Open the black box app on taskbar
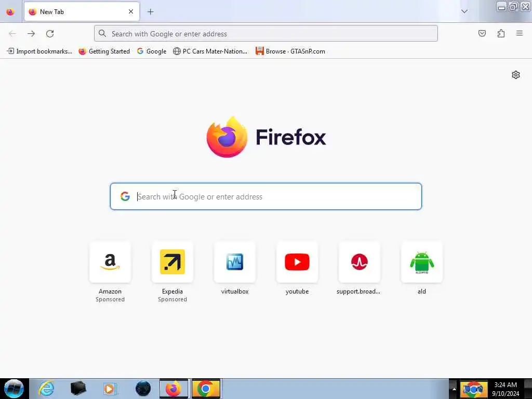This screenshot has width=532, height=399. pyautogui.click(x=78, y=389)
